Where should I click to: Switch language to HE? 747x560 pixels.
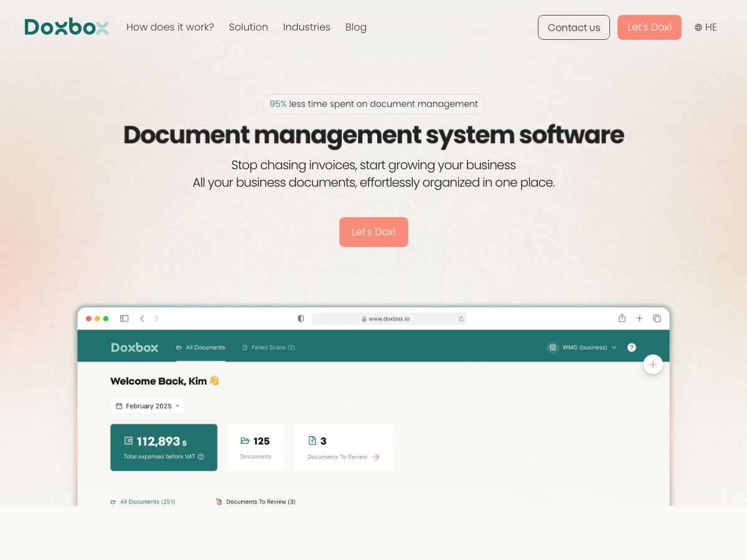(710, 27)
